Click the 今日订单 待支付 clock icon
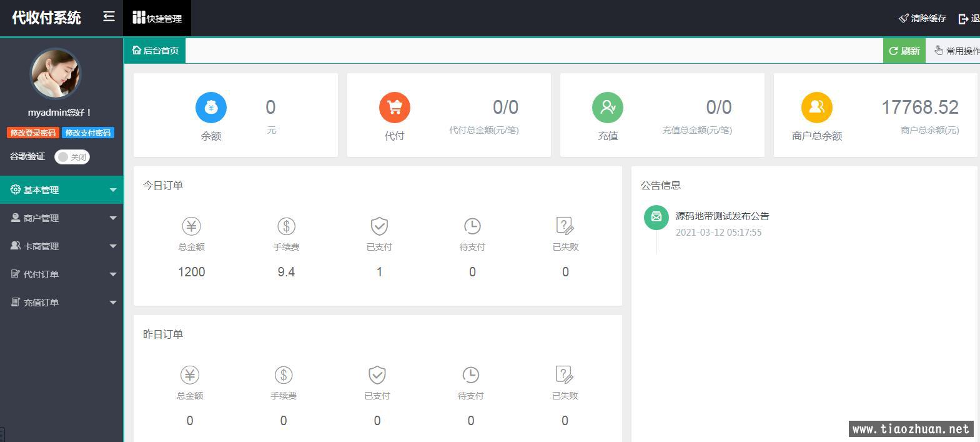Viewport: 980px width, 442px height. 472,226
